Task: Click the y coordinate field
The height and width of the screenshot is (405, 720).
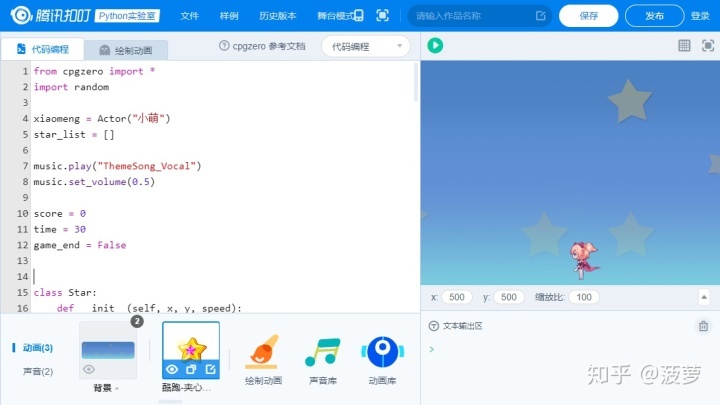Action: point(508,297)
